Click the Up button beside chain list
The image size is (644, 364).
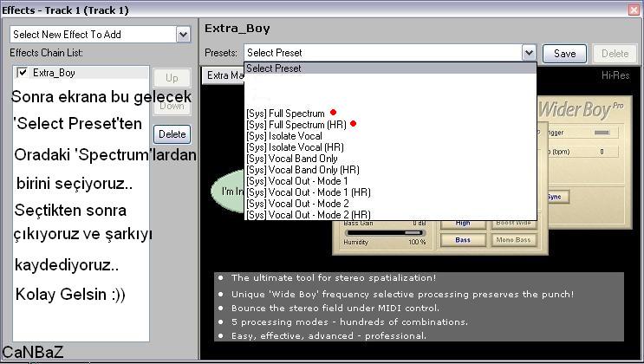[x=172, y=78]
